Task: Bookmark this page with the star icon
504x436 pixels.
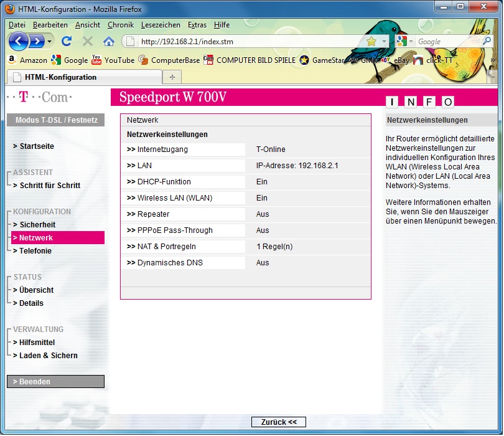Action: point(371,41)
